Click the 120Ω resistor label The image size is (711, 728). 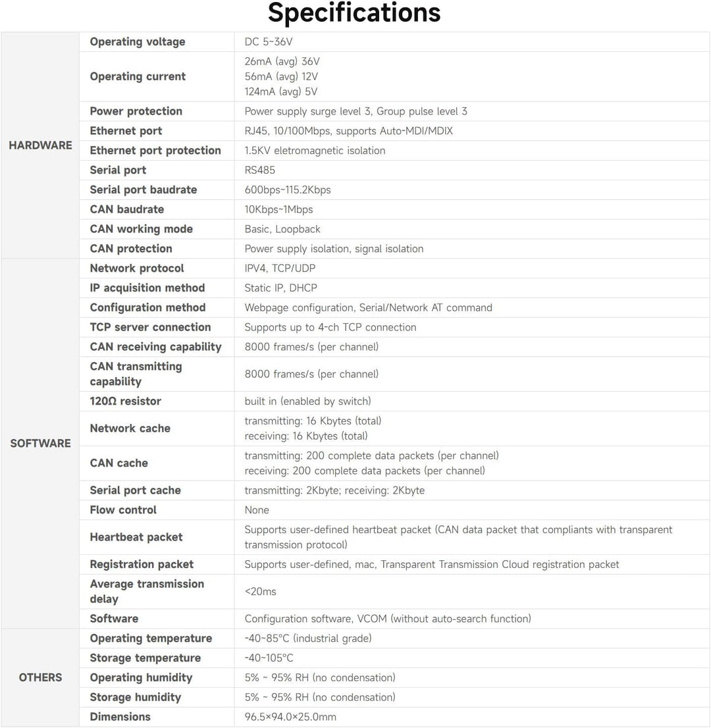(x=125, y=401)
